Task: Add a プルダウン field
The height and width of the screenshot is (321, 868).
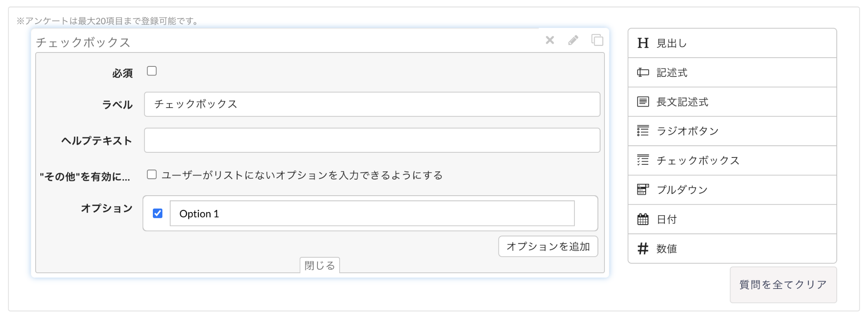Action: [x=732, y=190]
